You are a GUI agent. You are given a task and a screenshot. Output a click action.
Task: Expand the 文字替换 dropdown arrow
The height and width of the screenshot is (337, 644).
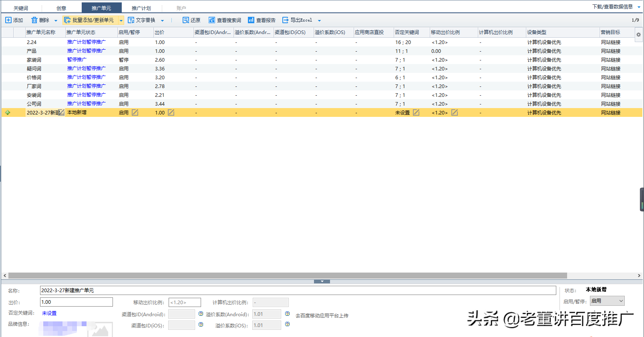162,20
